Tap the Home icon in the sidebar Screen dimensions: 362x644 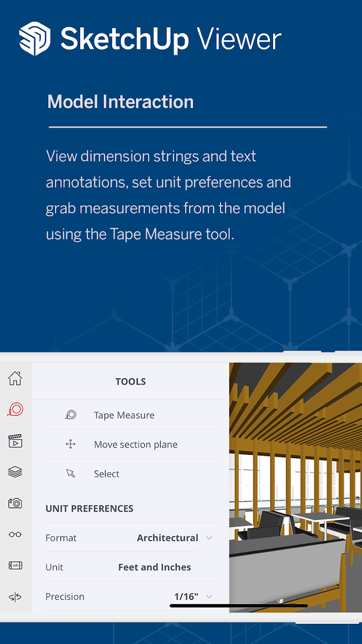[15, 378]
